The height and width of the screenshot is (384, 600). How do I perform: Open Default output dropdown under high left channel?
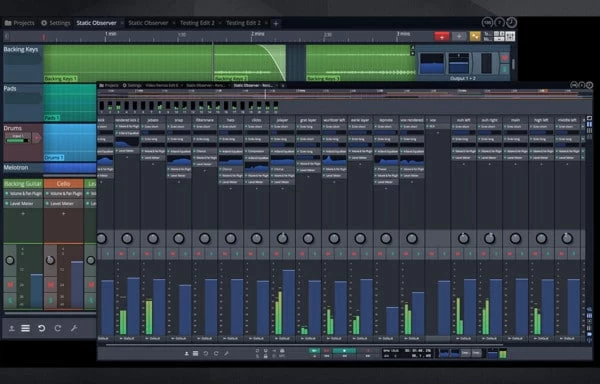click(541, 338)
